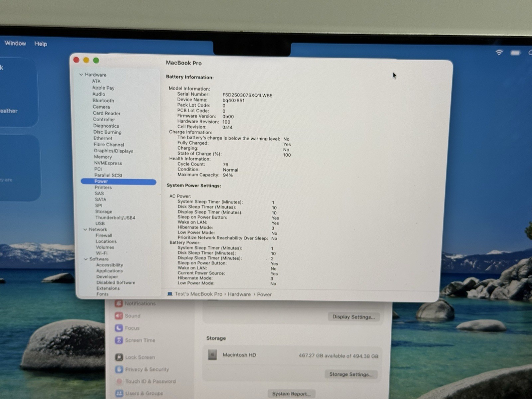Click the battery status icon in menu bar
This screenshot has height=399, width=532.
click(x=516, y=53)
